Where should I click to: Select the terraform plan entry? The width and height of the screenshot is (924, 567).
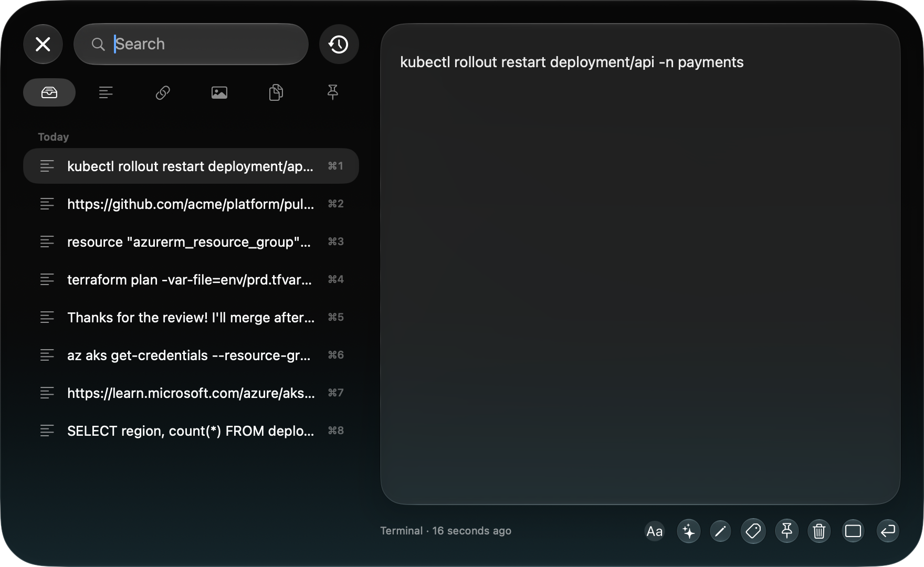pos(191,279)
